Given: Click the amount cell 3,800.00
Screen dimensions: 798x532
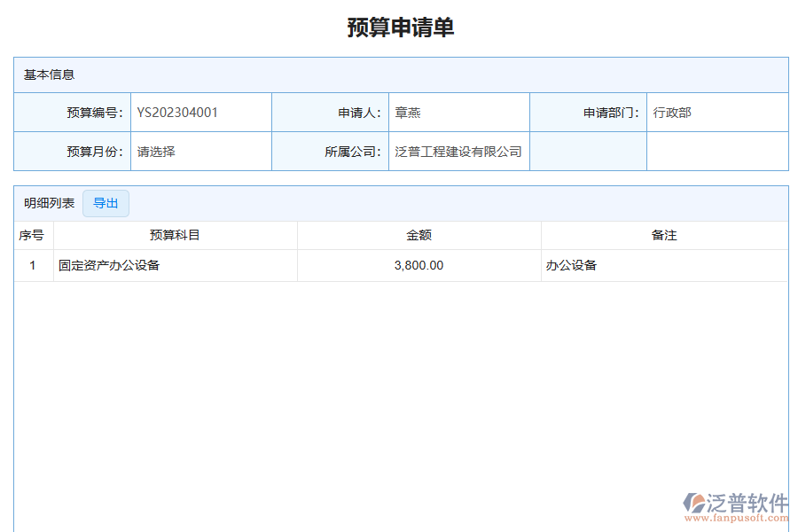Looking at the screenshot, I should tap(419, 264).
